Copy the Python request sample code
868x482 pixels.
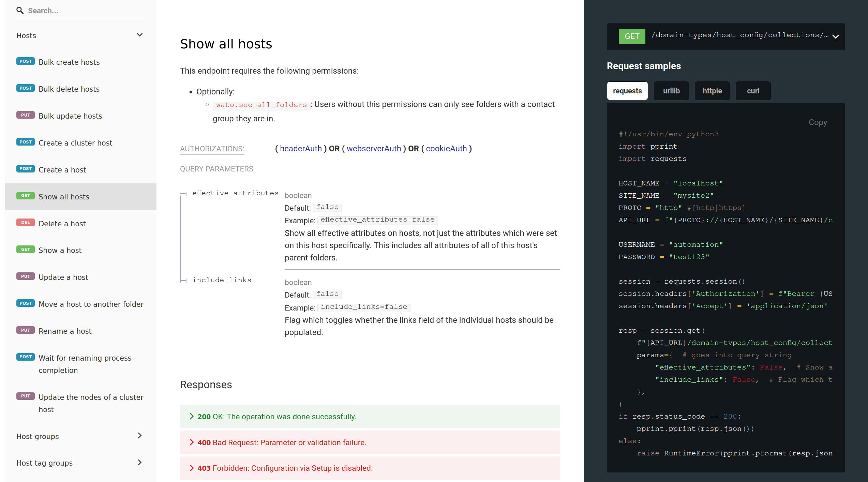coord(818,122)
